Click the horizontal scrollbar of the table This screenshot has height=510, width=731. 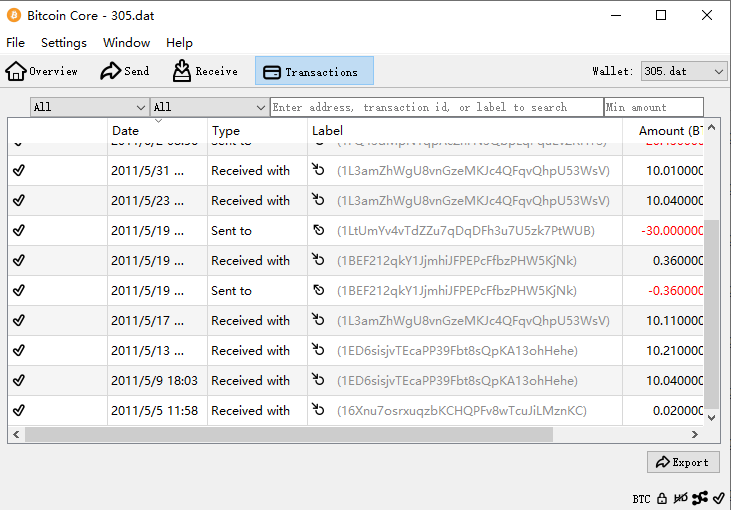290,435
